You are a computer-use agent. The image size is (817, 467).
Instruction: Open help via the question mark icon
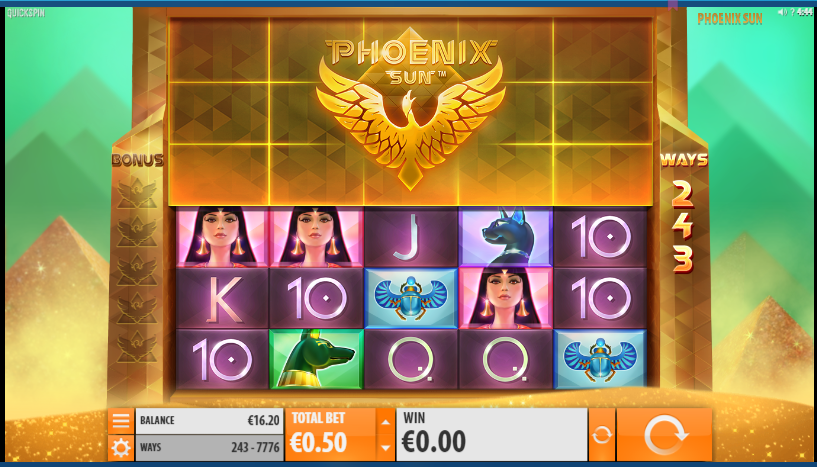(x=792, y=12)
